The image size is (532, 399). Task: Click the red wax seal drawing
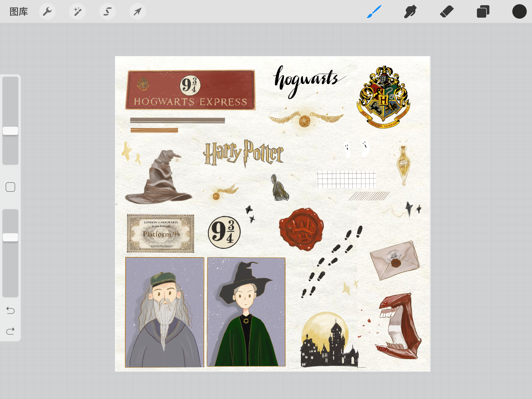(x=301, y=229)
